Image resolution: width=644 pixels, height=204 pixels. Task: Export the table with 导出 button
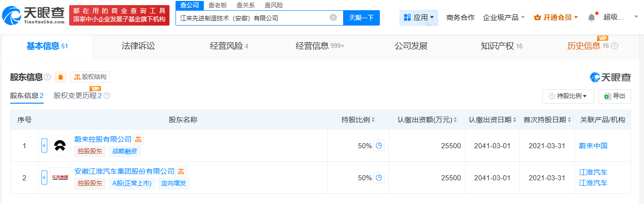(614, 96)
